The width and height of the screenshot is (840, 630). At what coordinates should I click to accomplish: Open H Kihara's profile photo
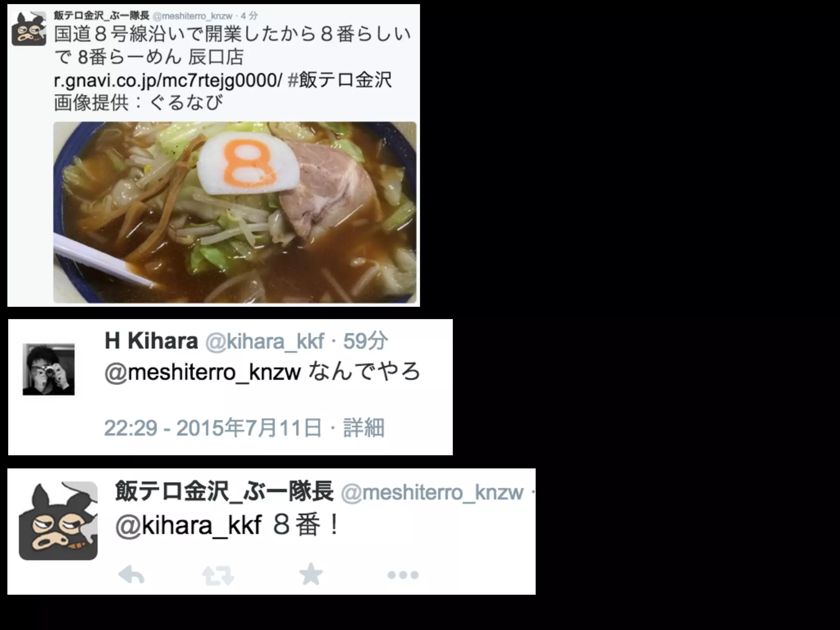coord(48,370)
